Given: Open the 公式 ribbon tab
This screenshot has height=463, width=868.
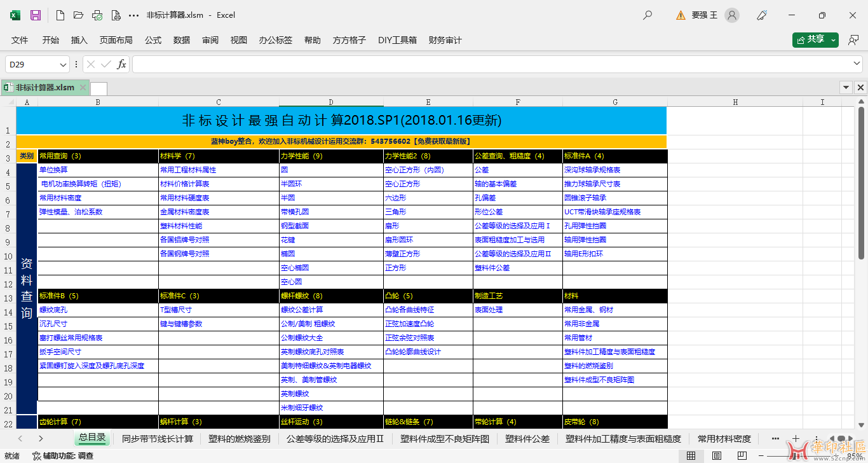Looking at the screenshot, I should coord(153,40).
